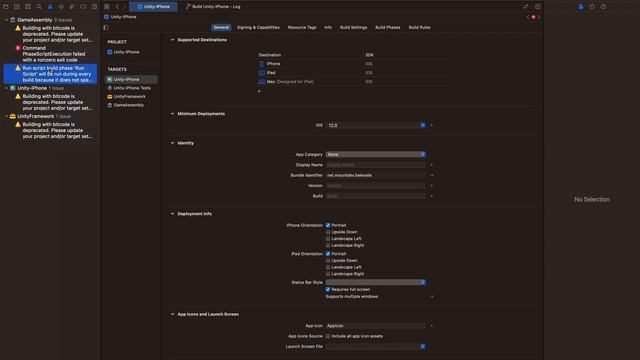Toggle the targets list sidebar icon

(x=106, y=27)
